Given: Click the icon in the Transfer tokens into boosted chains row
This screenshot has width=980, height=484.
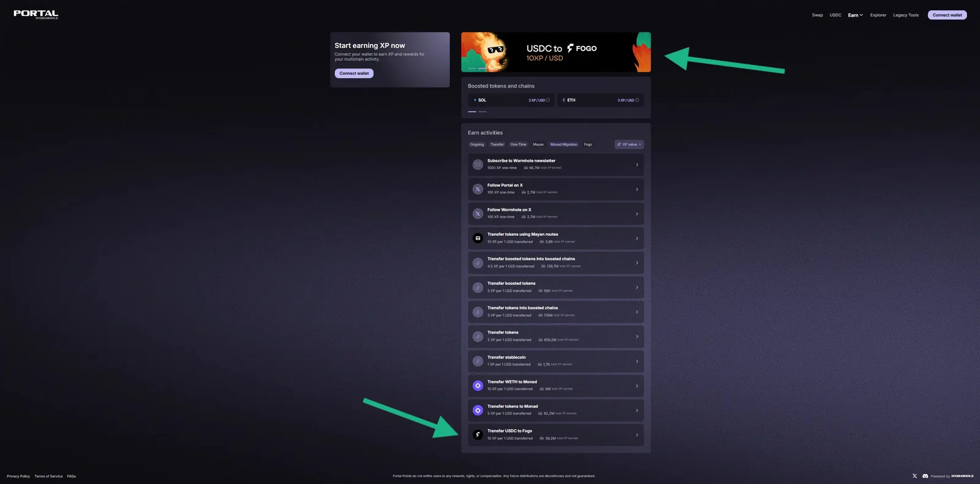Looking at the screenshot, I should (x=478, y=312).
